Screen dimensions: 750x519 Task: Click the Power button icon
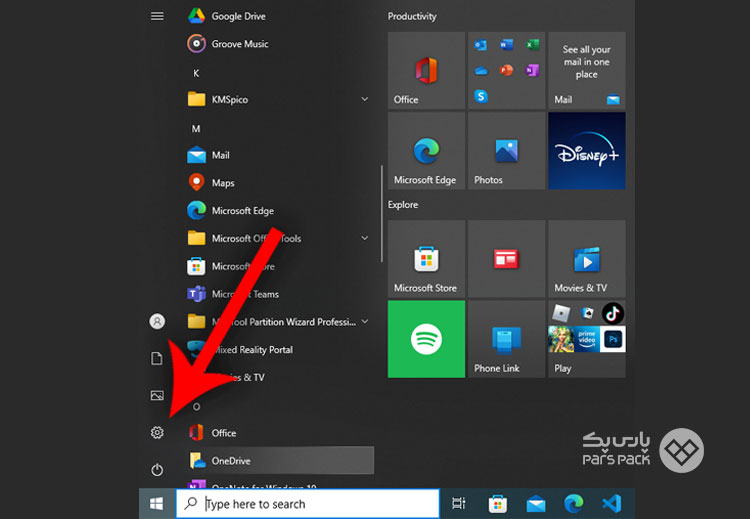click(x=157, y=470)
